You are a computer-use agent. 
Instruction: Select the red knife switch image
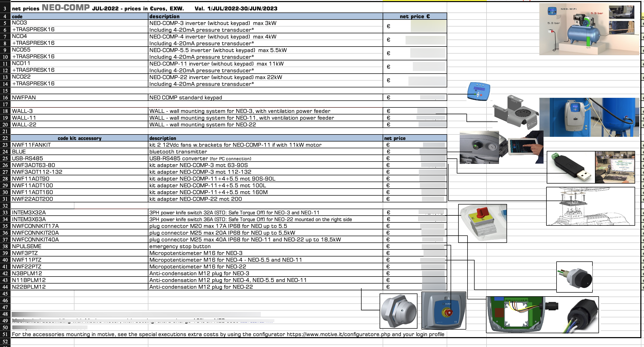coord(482,223)
